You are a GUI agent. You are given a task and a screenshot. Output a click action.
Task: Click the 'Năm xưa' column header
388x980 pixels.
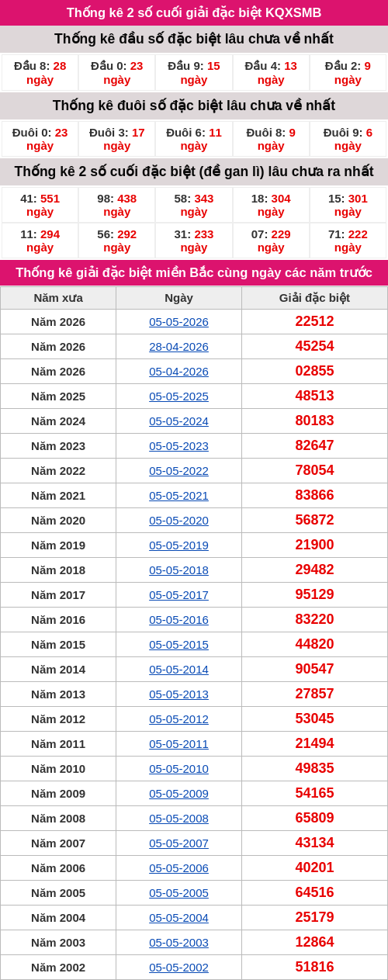pyautogui.click(x=58, y=298)
